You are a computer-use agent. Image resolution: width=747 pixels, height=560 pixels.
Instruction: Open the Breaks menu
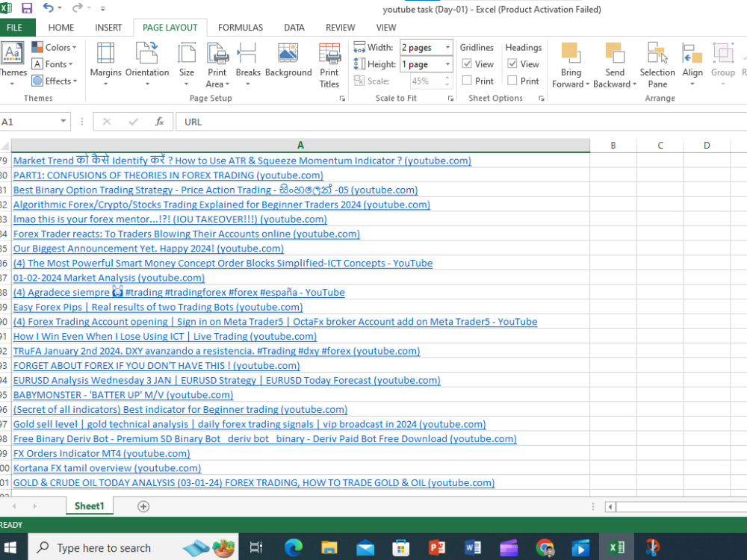point(247,63)
